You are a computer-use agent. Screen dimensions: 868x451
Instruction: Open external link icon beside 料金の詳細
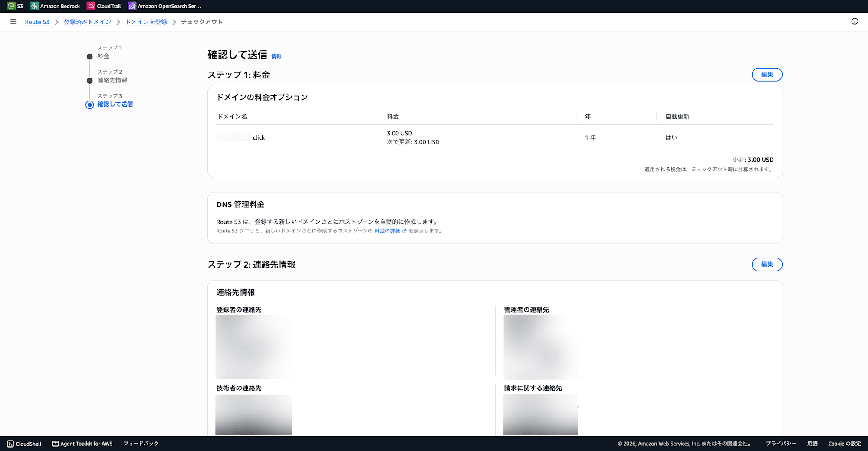coord(404,231)
